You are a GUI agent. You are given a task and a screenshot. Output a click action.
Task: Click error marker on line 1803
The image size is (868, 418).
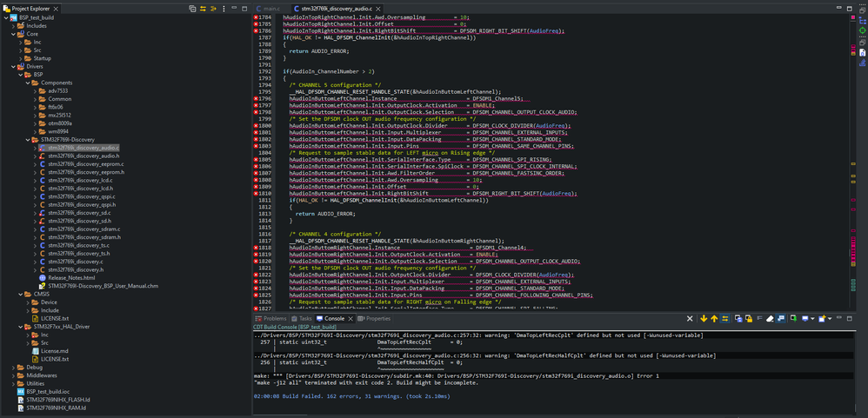click(x=257, y=147)
